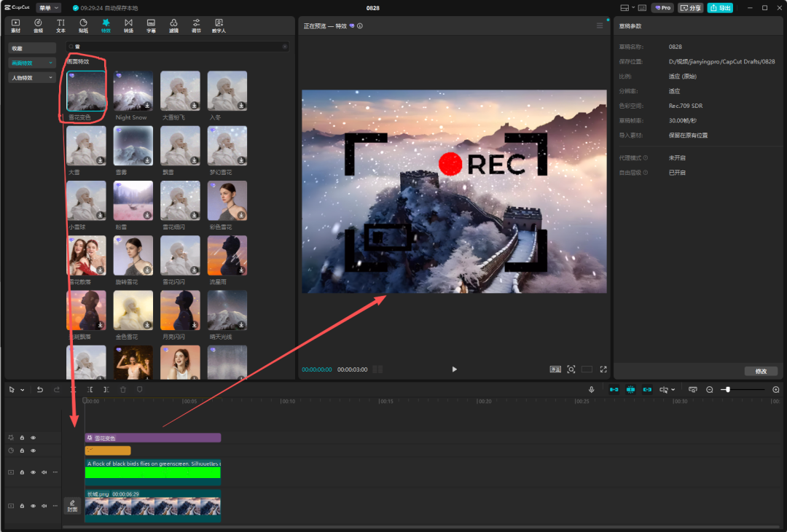
Task: Click the timeline zoom slider
Action: pos(727,390)
